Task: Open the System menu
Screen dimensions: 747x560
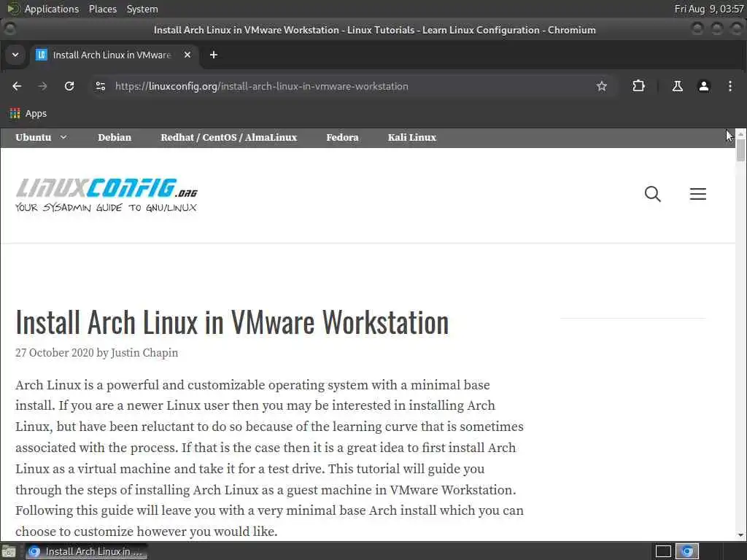Action: [142, 9]
